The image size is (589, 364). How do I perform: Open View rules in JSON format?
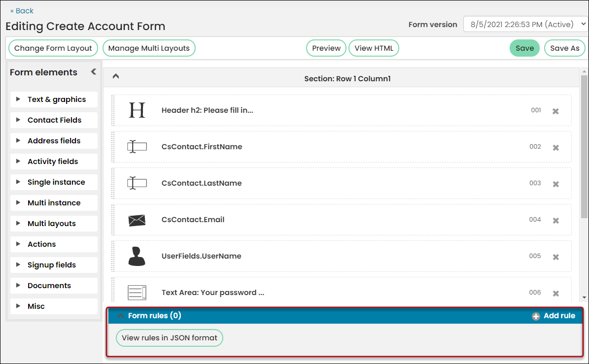click(170, 338)
